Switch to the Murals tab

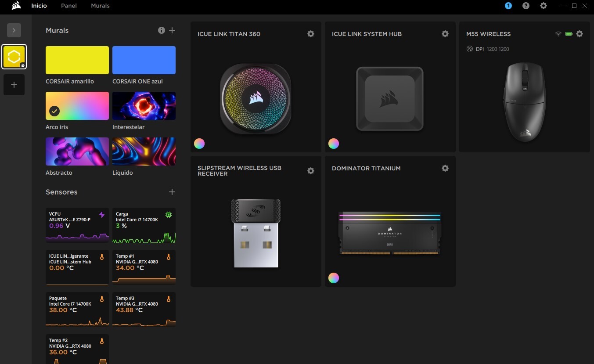coord(100,6)
